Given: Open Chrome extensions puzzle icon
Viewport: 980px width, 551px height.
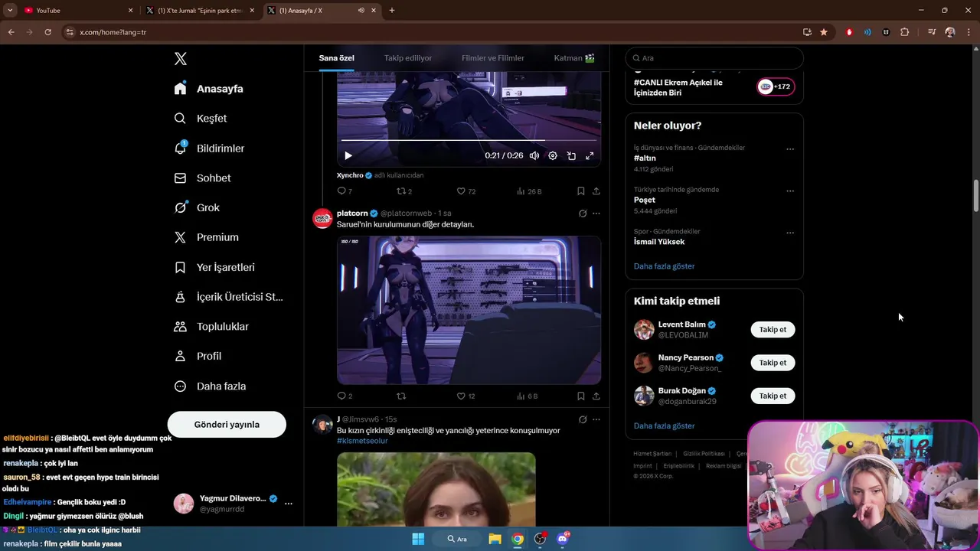Looking at the screenshot, I should (x=905, y=32).
